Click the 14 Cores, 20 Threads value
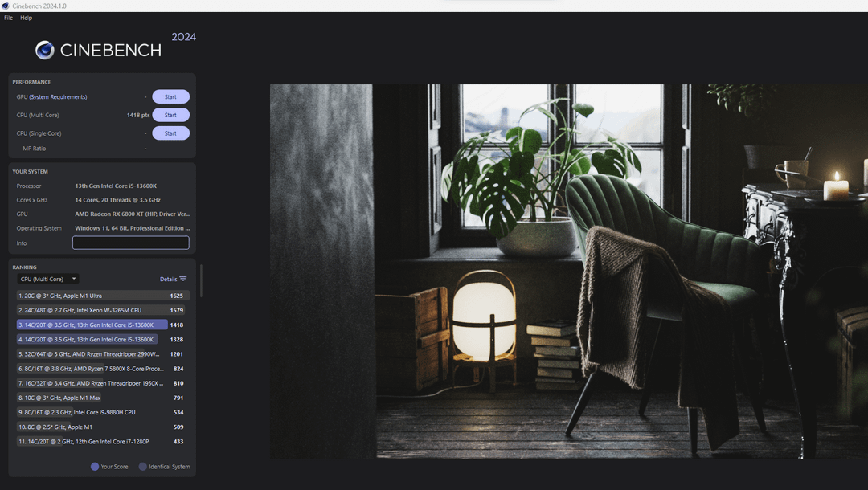Viewport: 868px width, 490px height. pyautogui.click(x=117, y=200)
